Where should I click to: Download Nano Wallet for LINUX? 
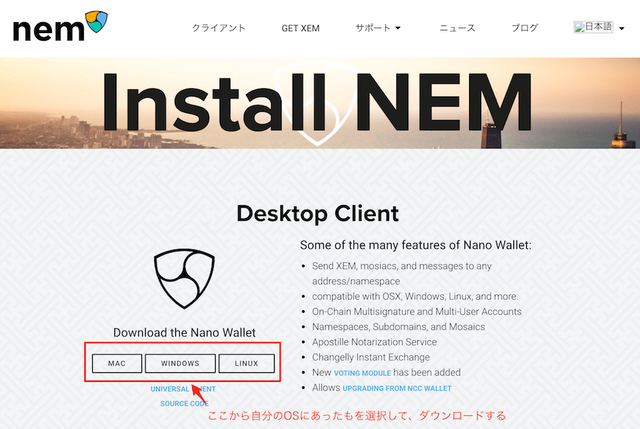pyautogui.click(x=247, y=363)
